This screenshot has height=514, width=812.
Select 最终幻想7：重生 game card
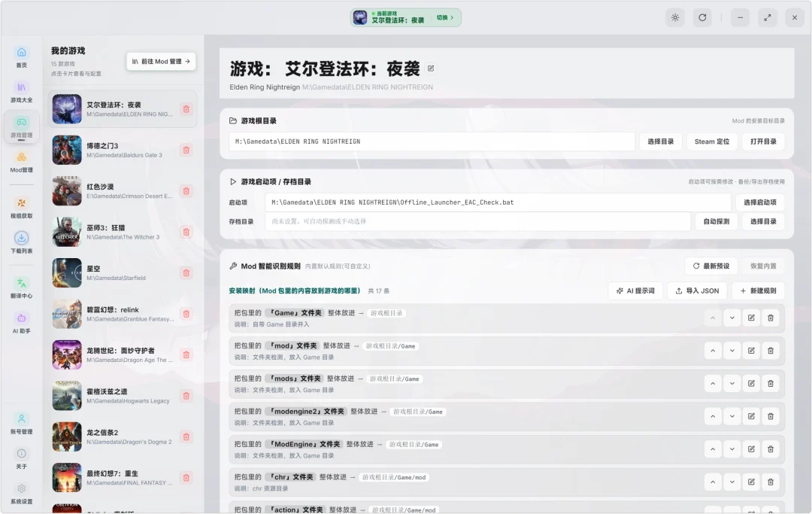(x=123, y=477)
